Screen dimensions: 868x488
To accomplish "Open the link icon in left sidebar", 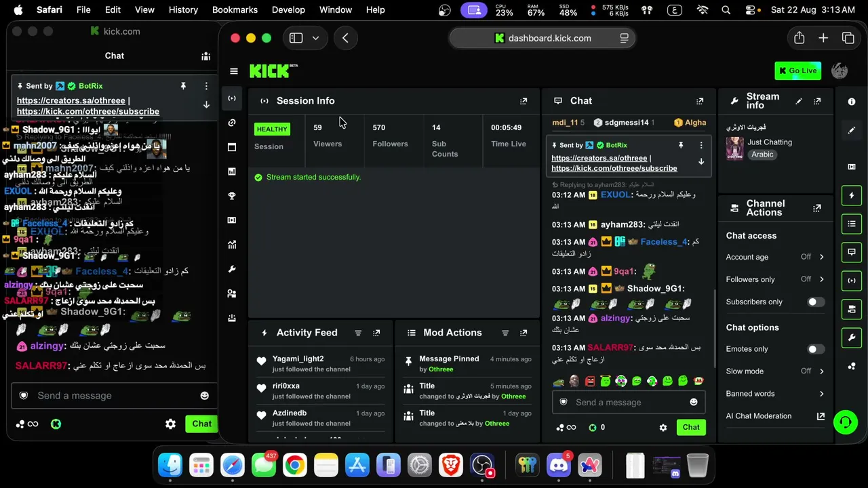I will coord(232,123).
